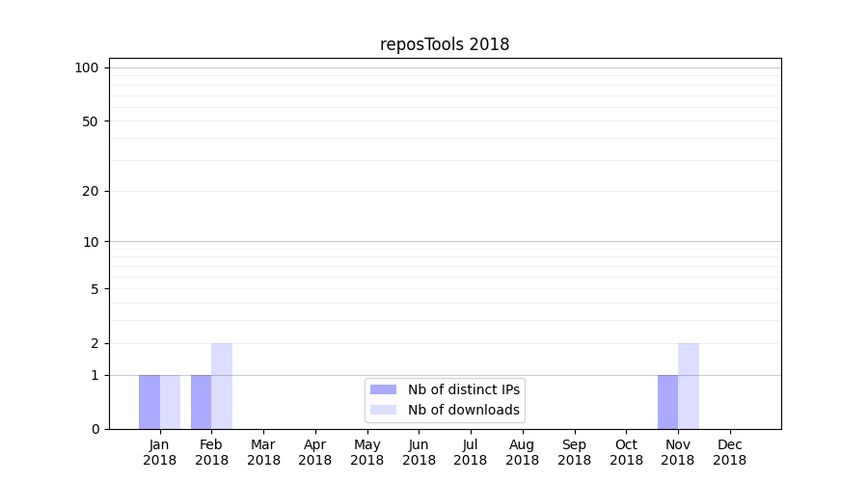
Task: Select the November downloads bar
Action: (689, 386)
